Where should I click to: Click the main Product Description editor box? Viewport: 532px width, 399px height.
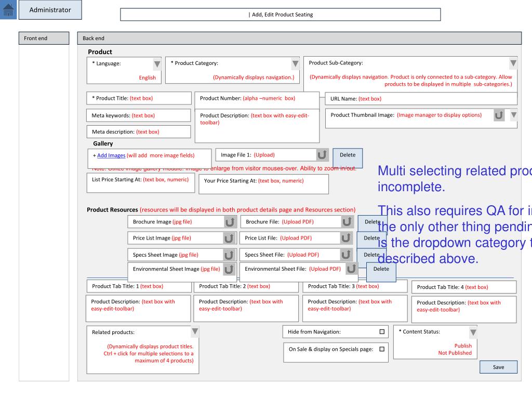click(257, 126)
